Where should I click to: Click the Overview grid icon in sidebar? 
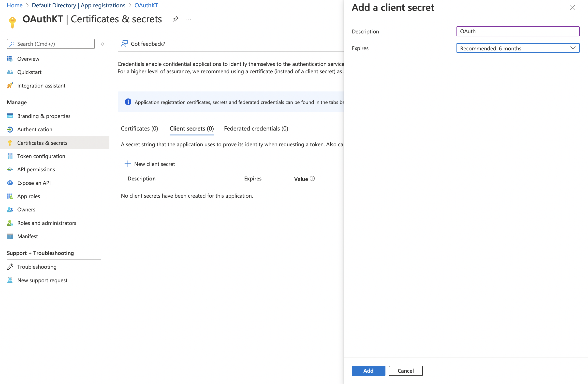pos(10,59)
